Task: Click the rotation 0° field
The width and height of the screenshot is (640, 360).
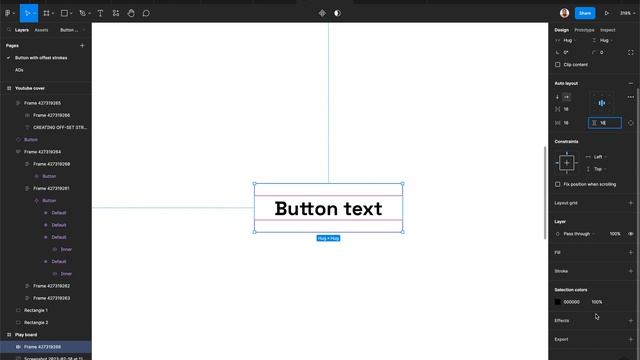Action: (x=566, y=53)
